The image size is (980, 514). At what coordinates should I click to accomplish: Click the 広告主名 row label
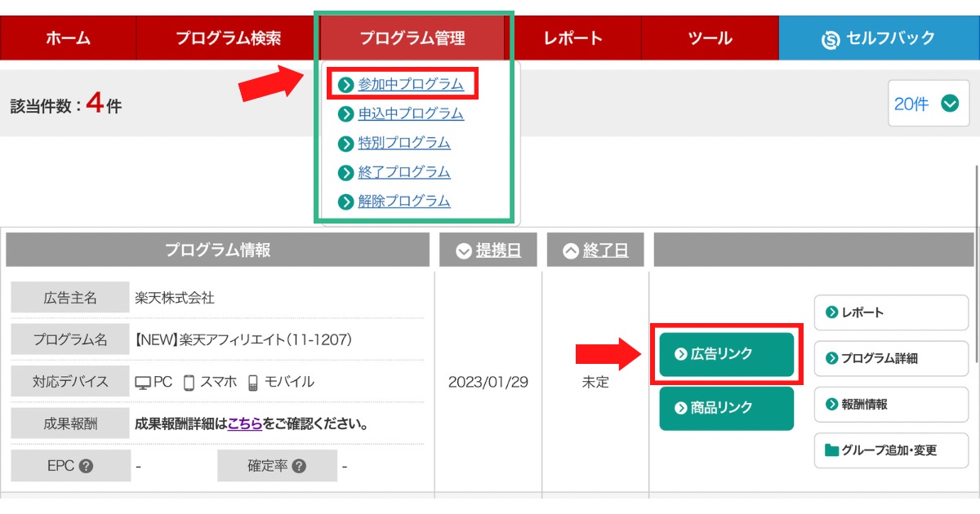click(70, 298)
